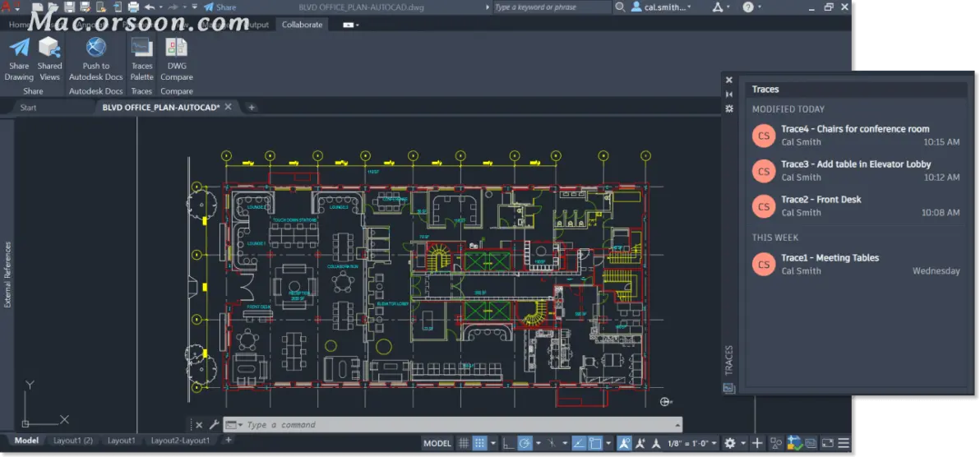Open Trace4 - Chairs for conference room
Screen dimensions: 980x457
point(856,135)
